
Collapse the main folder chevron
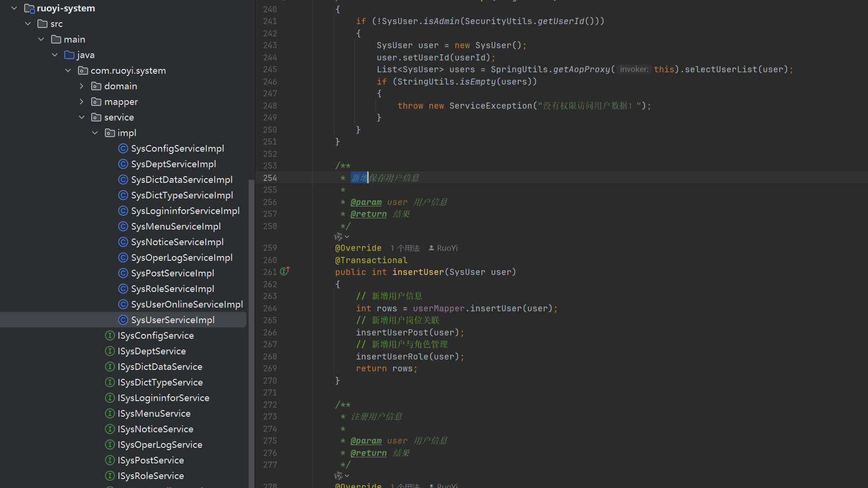click(41, 39)
